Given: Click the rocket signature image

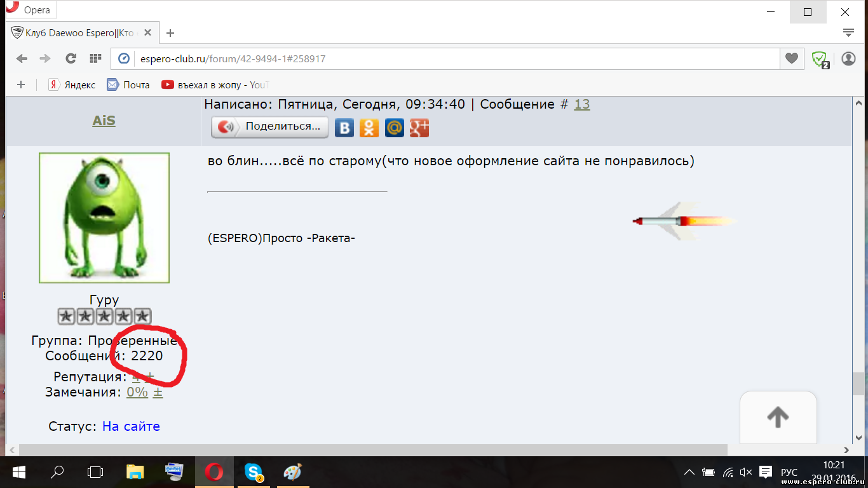Looking at the screenshot, I should [x=684, y=221].
